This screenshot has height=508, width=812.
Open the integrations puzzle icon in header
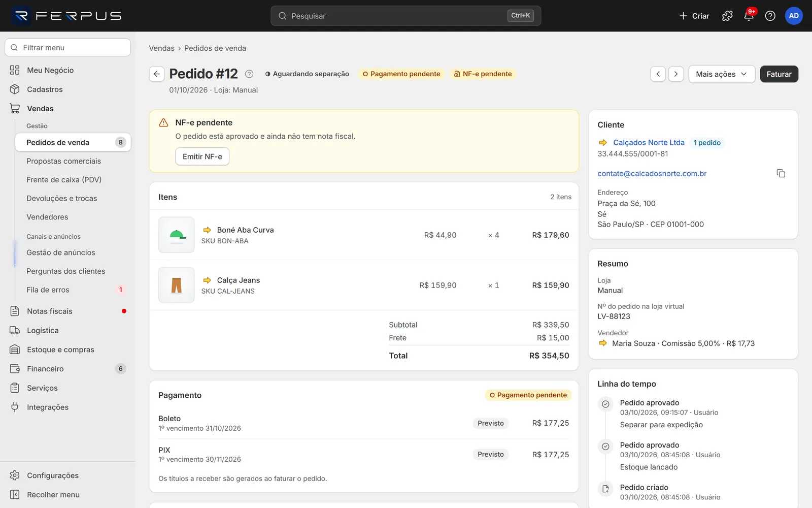pyautogui.click(x=727, y=16)
